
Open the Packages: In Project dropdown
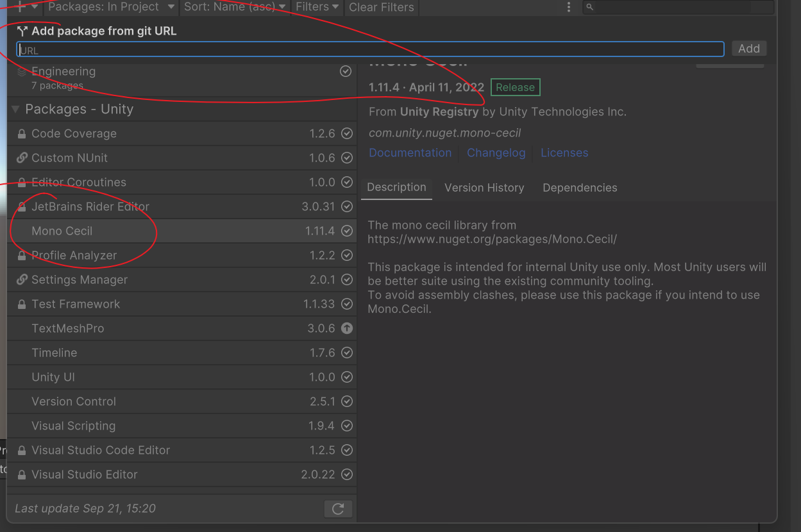111,7
